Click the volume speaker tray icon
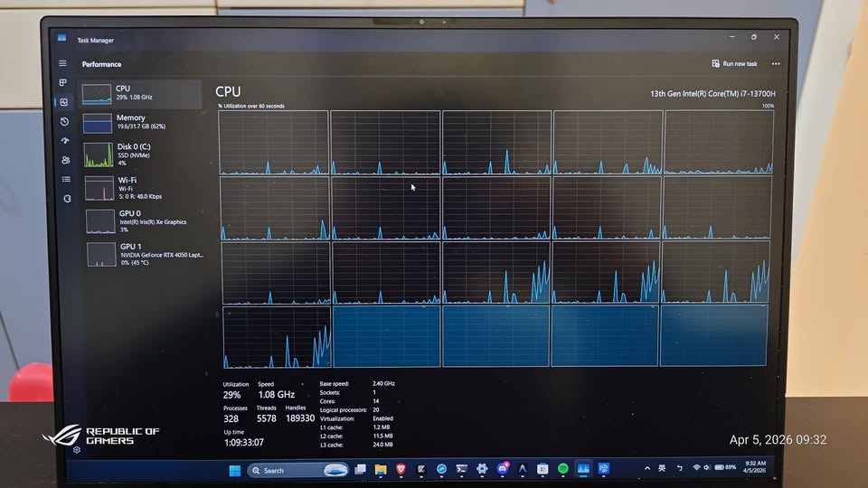868x488 pixels. coord(707,467)
